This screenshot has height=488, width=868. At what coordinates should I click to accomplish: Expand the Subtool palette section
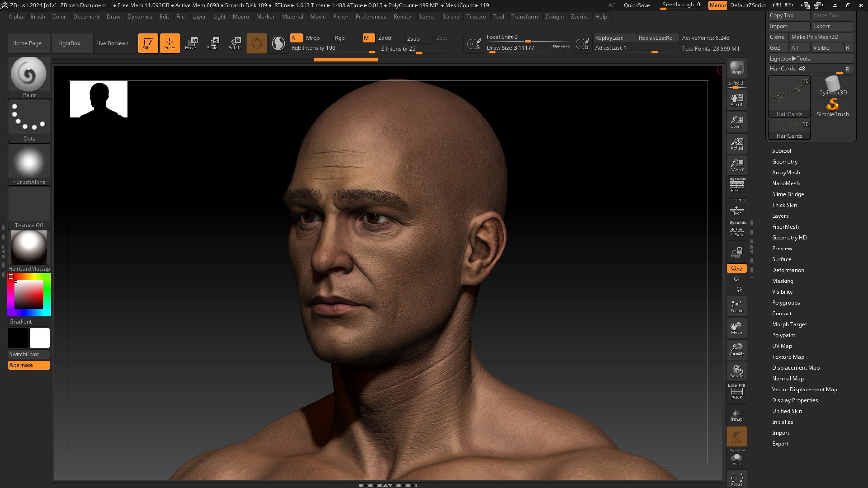(x=781, y=150)
